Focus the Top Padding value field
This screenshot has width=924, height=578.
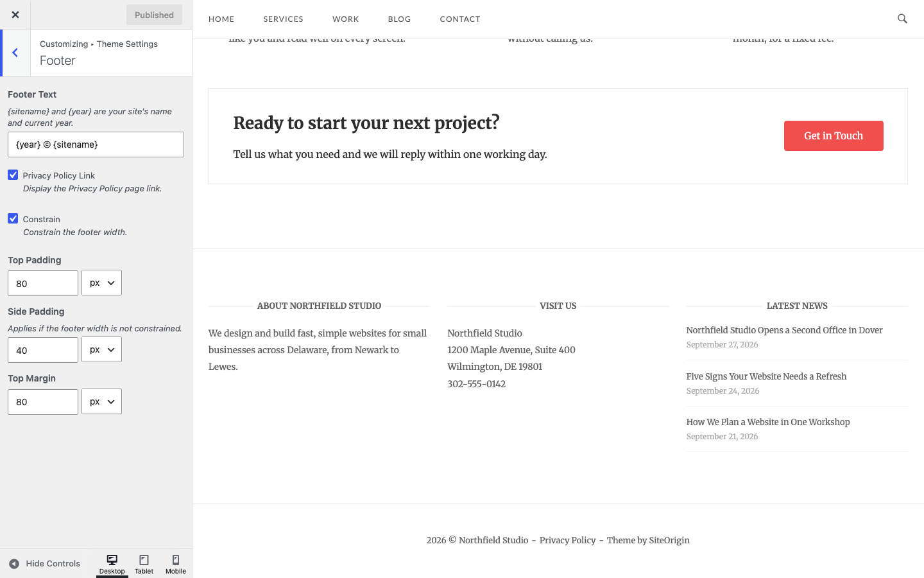tap(43, 283)
